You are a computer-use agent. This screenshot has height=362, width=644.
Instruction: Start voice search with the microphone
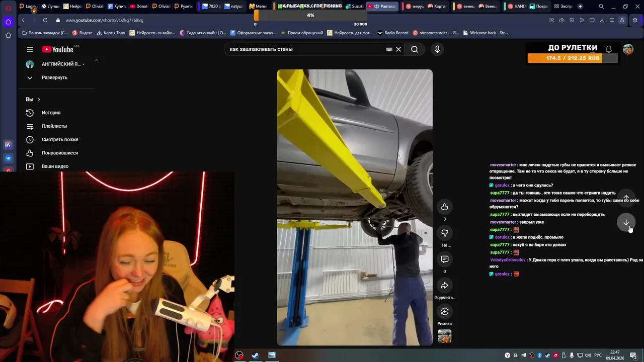tap(437, 49)
